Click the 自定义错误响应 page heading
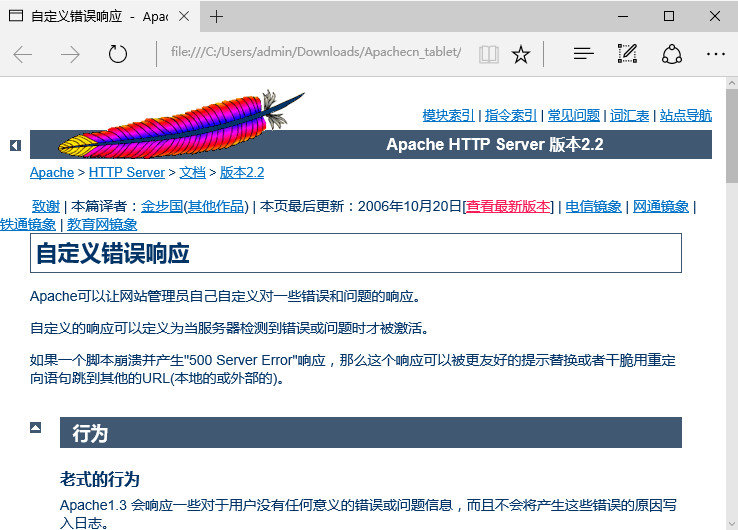The image size is (738, 530). [113, 253]
